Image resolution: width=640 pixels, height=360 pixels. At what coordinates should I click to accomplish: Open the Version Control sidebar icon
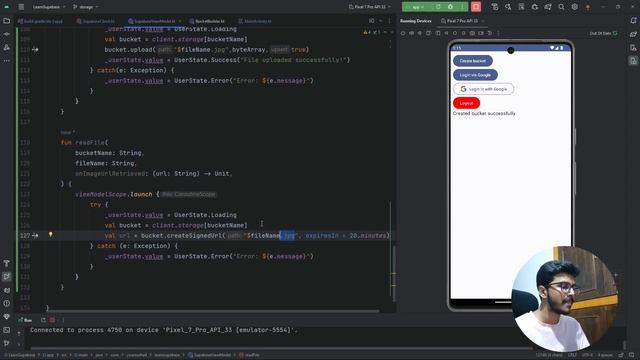pyautogui.click(x=7, y=343)
